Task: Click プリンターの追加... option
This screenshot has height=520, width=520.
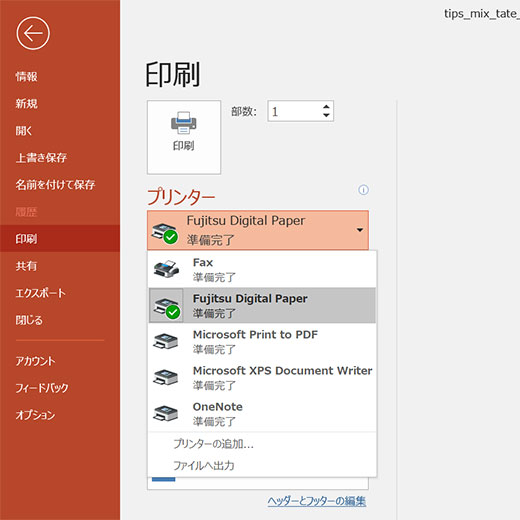Action: [x=213, y=444]
